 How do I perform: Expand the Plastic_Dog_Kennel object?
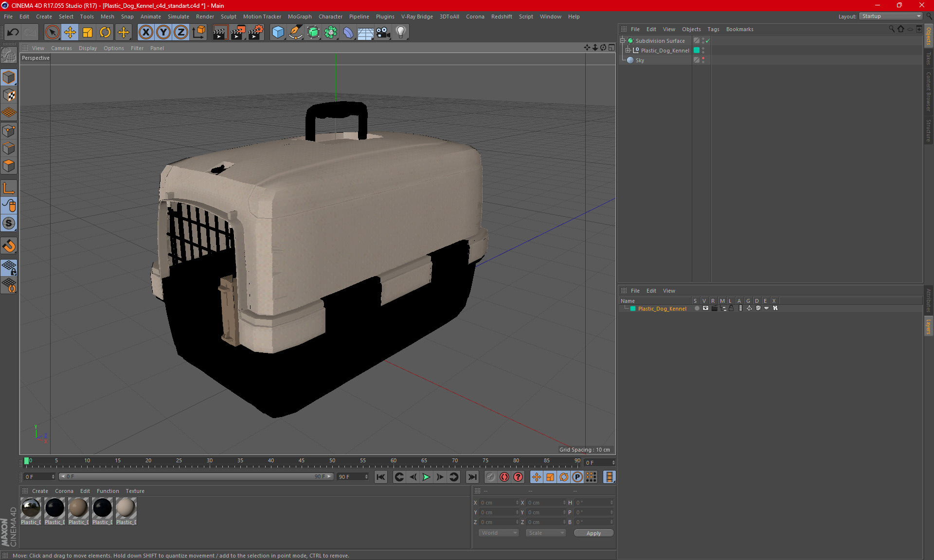628,51
